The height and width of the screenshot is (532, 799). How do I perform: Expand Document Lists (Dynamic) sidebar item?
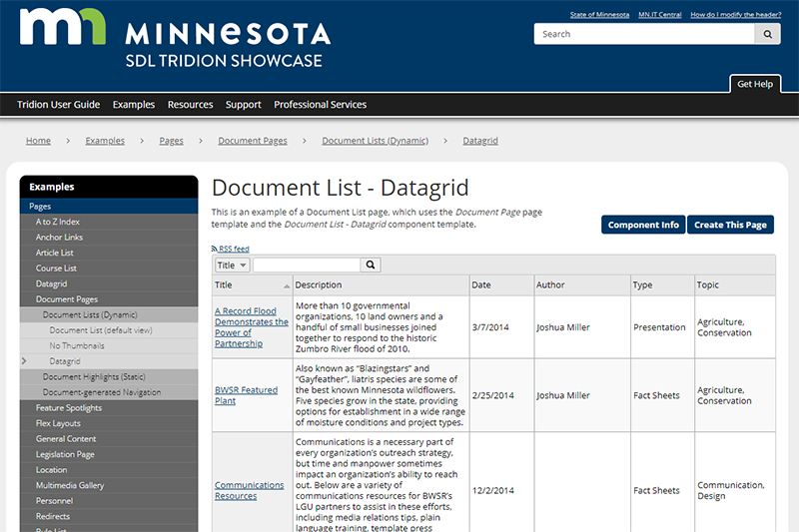(x=90, y=314)
